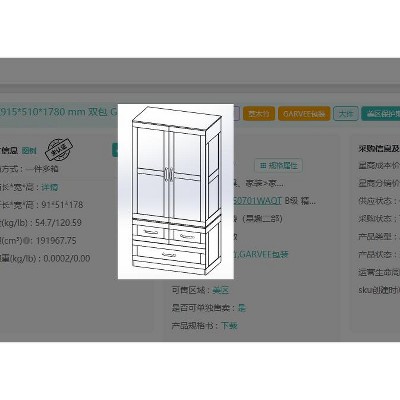Open the link ending in 50701WAOT
Viewport: 400px width, 400px height.
[x=258, y=201]
